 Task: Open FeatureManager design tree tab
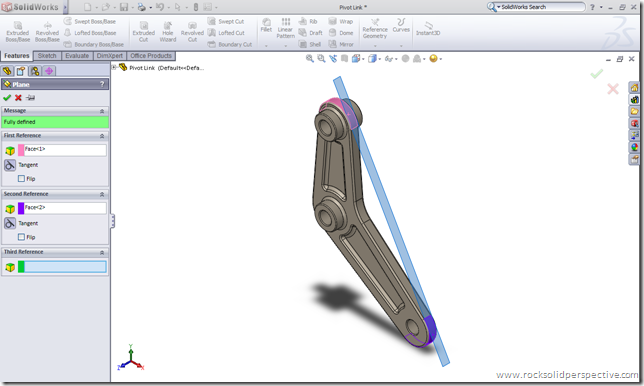7,71
